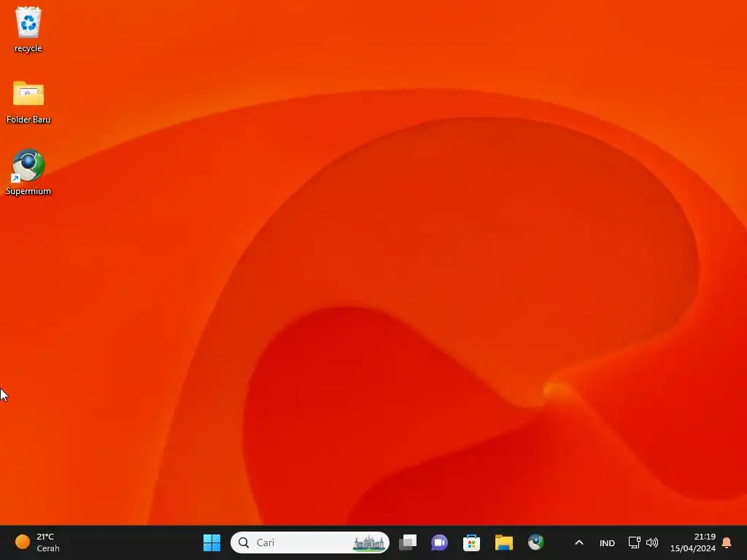Click the castle image in search box

[x=368, y=542]
